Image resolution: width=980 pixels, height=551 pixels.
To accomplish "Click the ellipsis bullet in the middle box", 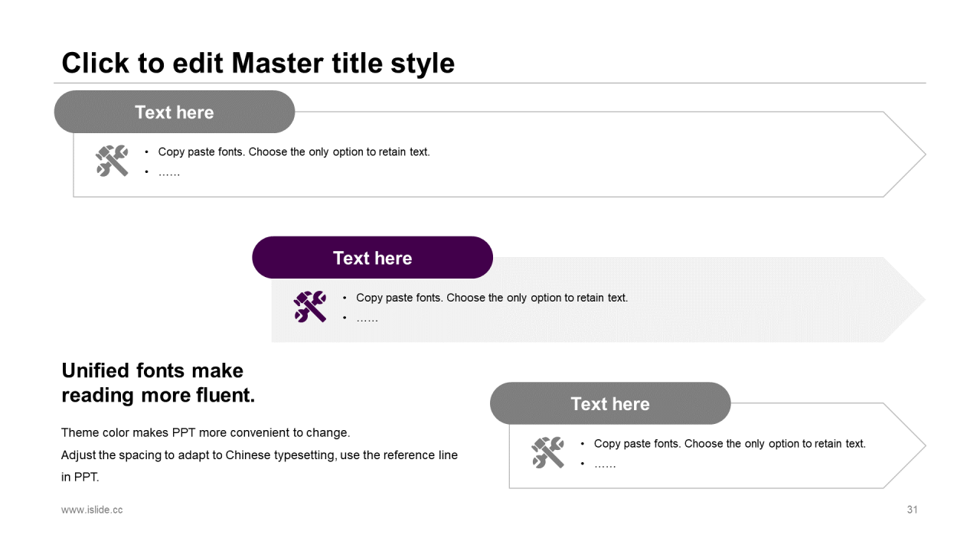I will pyautogui.click(x=367, y=318).
